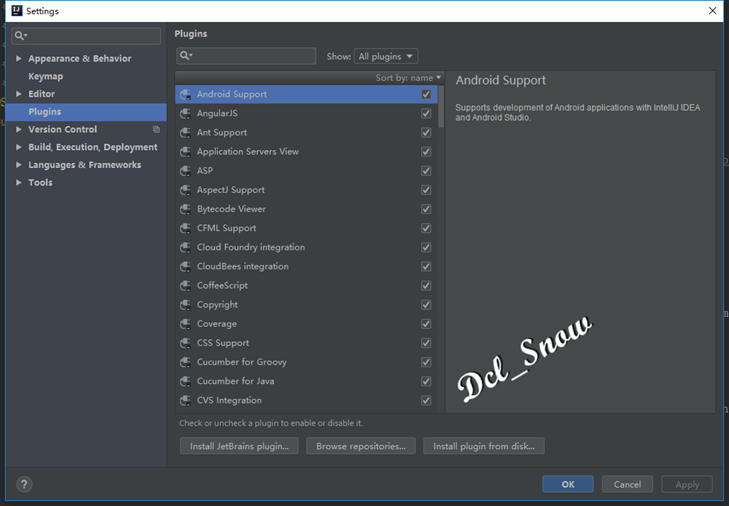
Task: Disable the ASP plugin checkbox
Action: [426, 171]
